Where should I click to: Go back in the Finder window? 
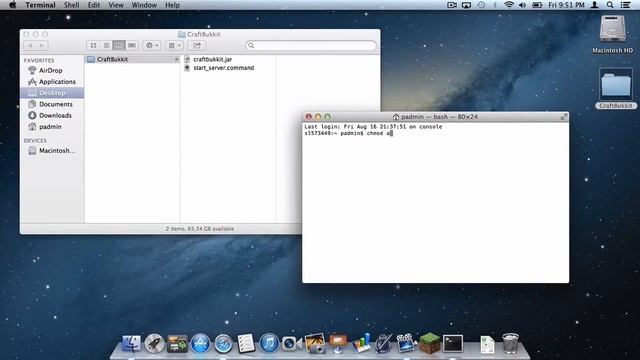point(30,45)
